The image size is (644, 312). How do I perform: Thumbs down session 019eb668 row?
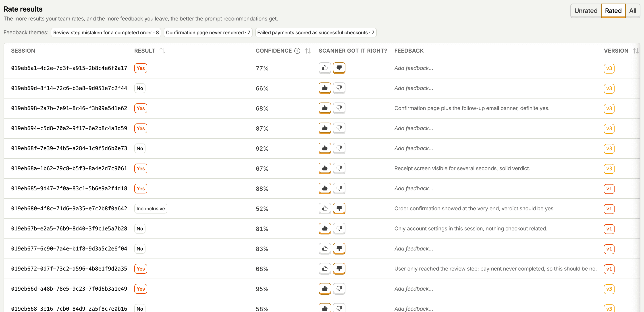click(x=339, y=308)
